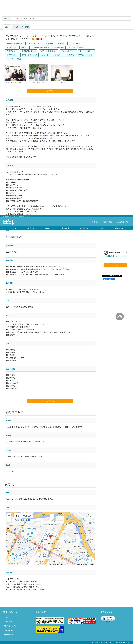Select 新着求人 in navigation menu
This screenshot has width=133, height=644.
(31, 228)
